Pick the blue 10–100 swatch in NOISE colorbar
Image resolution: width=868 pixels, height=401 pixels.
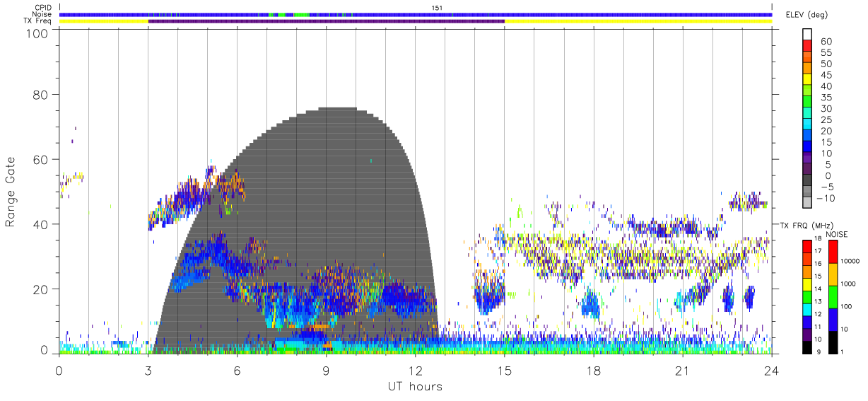click(833, 319)
